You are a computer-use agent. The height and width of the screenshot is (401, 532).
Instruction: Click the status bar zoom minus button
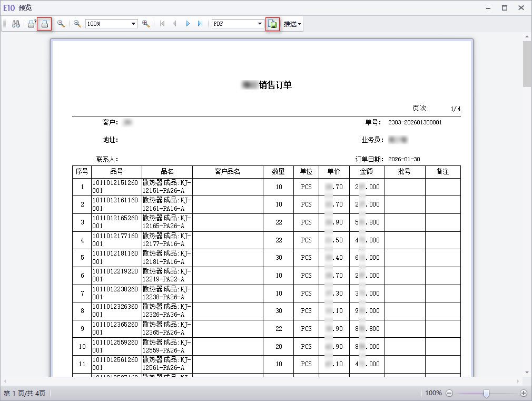pos(449,393)
